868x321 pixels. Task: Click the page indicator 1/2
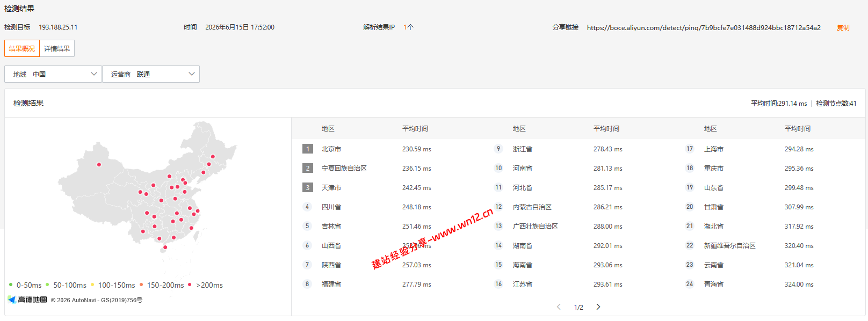[x=578, y=308]
